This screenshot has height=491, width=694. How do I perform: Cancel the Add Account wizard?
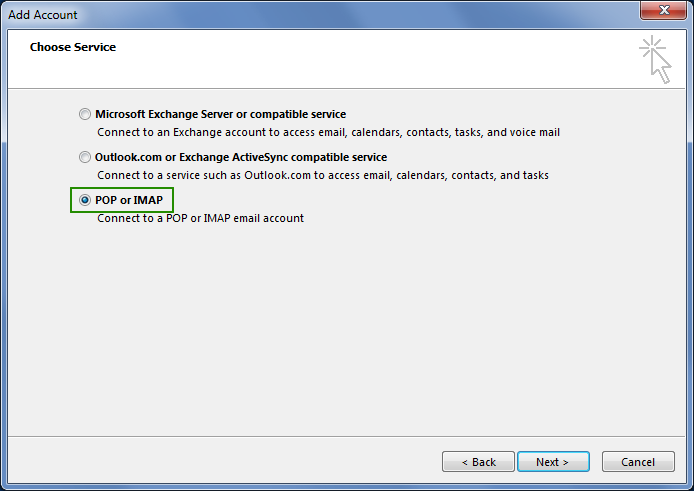638,462
